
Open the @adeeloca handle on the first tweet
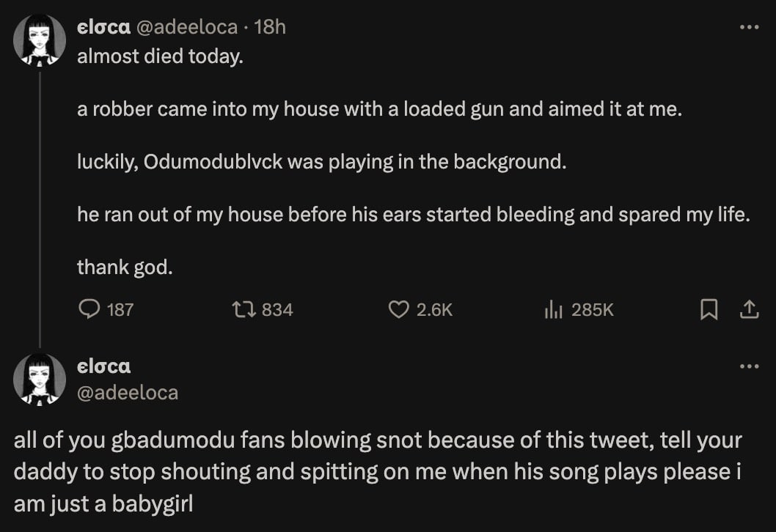tap(187, 27)
